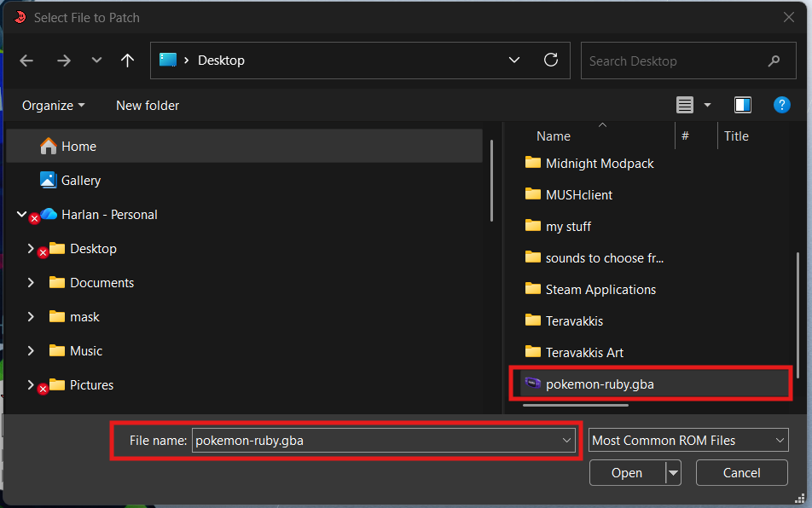812x508 pixels.
Task: Select mask folder in navigation tree
Action: pyautogui.click(x=84, y=317)
